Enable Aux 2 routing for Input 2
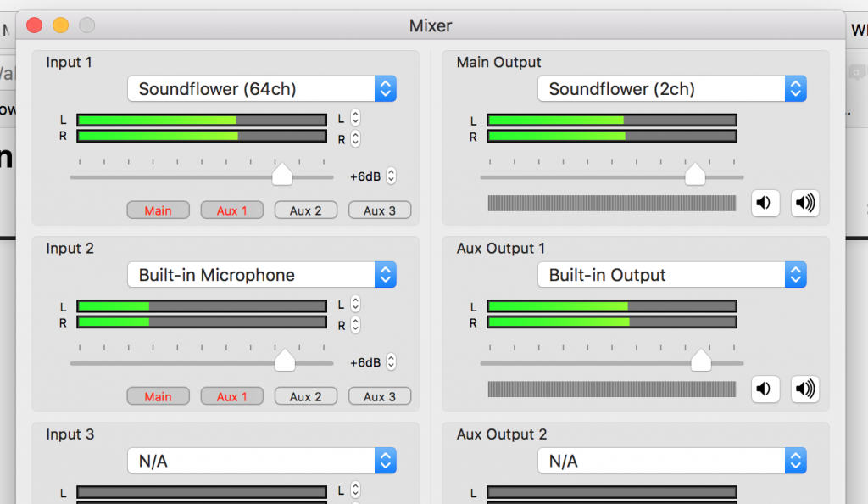 pos(305,396)
